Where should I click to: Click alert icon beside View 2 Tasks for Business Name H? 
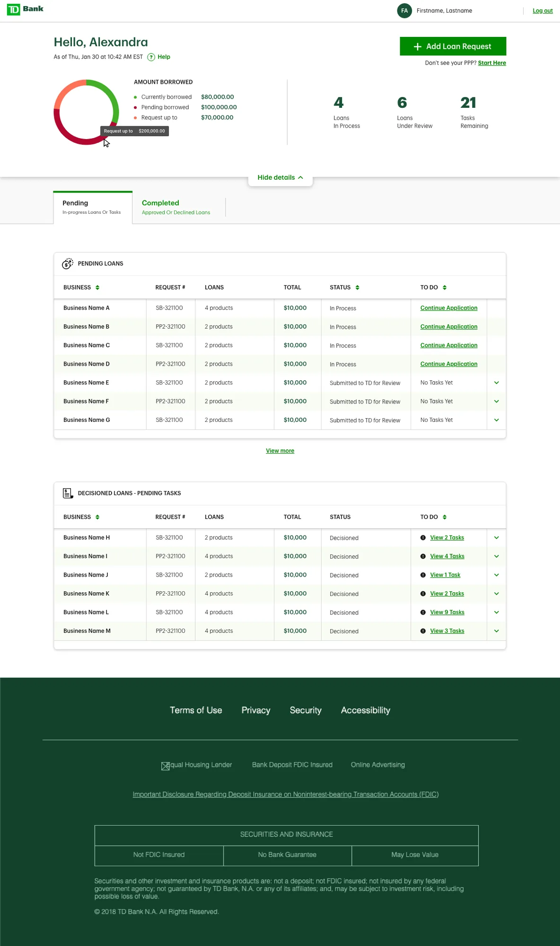pos(423,538)
